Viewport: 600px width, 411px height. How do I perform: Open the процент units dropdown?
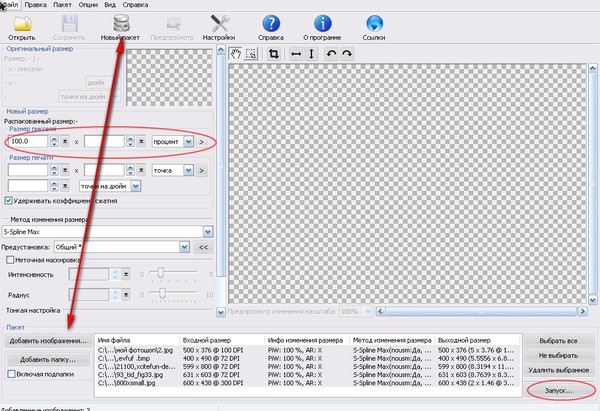click(x=188, y=142)
